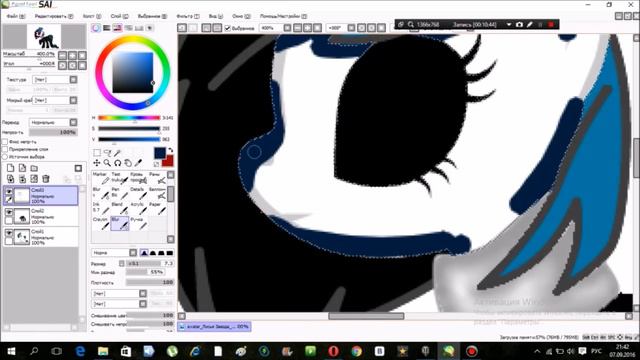The width and height of the screenshot is (640, 360).
Task: Toggle the Прикрепление слоя checkbox
Action: click(x=5, y=149)
